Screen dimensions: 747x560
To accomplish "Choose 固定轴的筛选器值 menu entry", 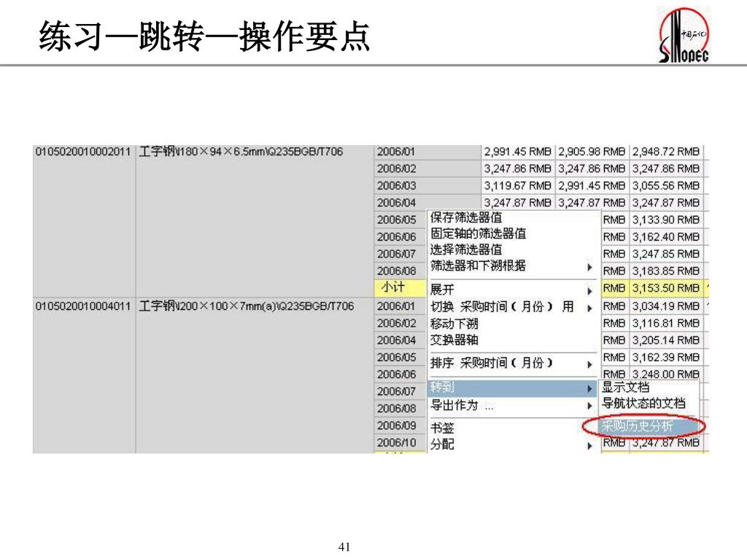I will tap(513, 233).
